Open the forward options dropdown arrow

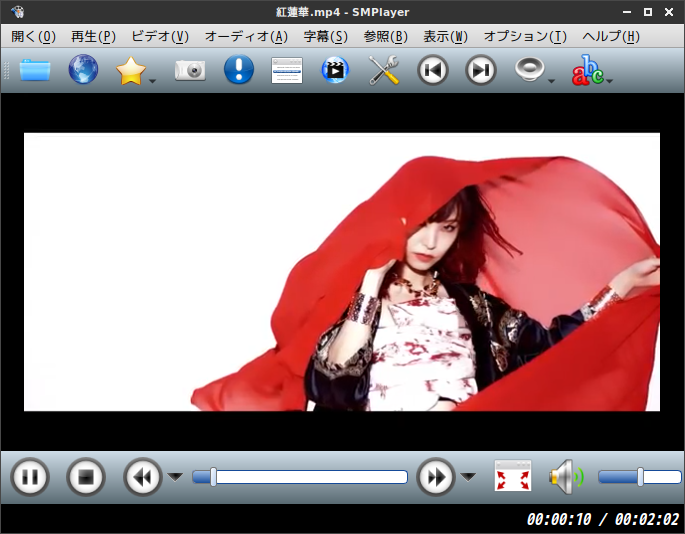[468, 477]
